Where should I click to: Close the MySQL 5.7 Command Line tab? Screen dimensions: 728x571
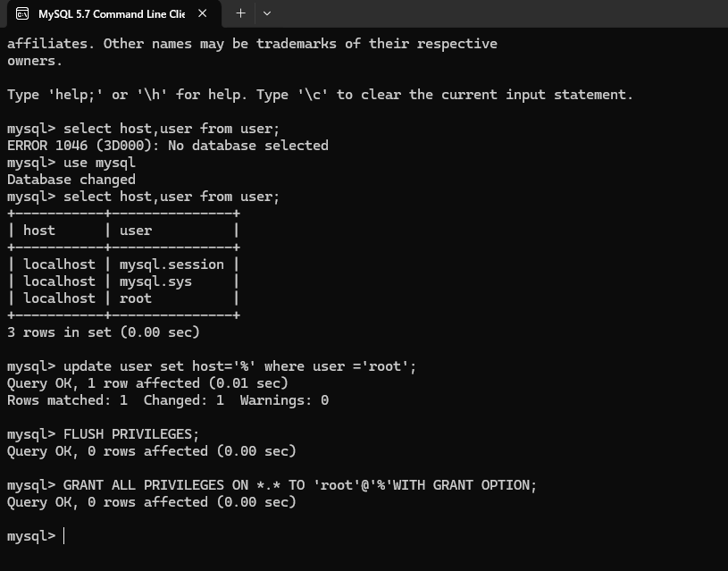point(203,13)
